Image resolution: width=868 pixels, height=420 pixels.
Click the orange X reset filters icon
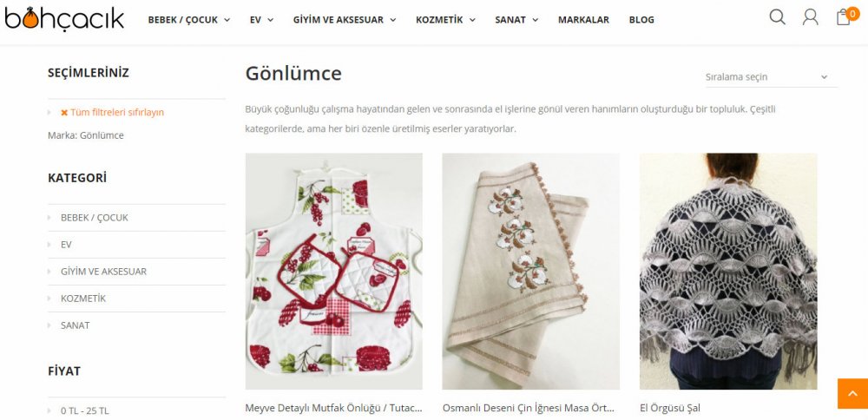click(64, 112)
